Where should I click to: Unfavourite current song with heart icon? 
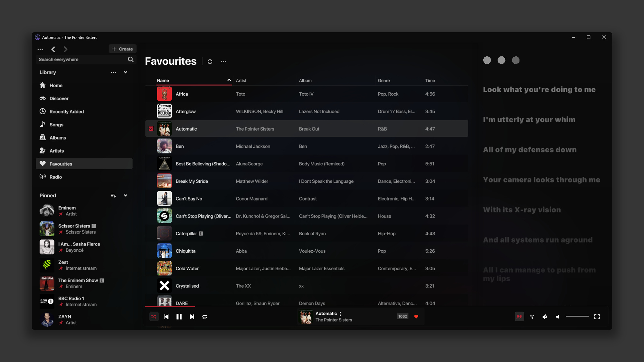point(416,317)
